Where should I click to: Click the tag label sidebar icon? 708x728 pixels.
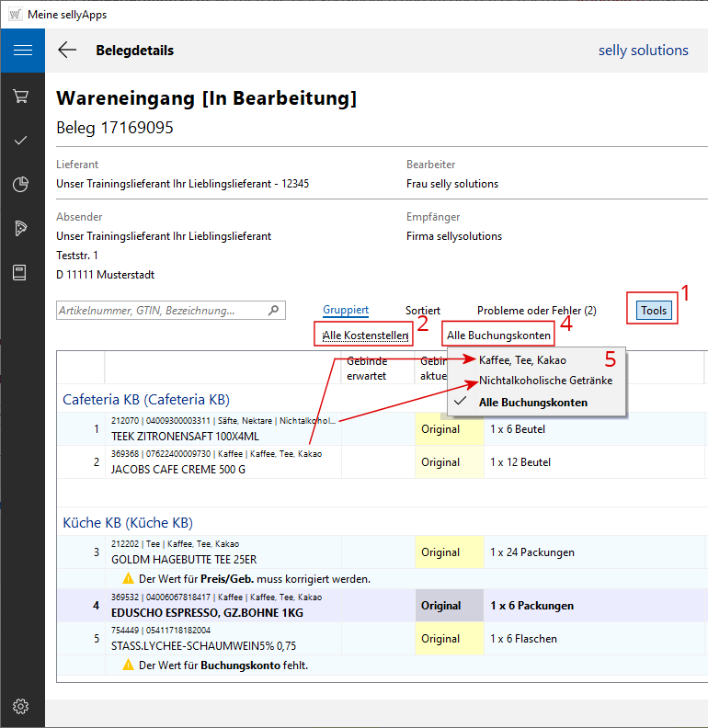[21, 228]
